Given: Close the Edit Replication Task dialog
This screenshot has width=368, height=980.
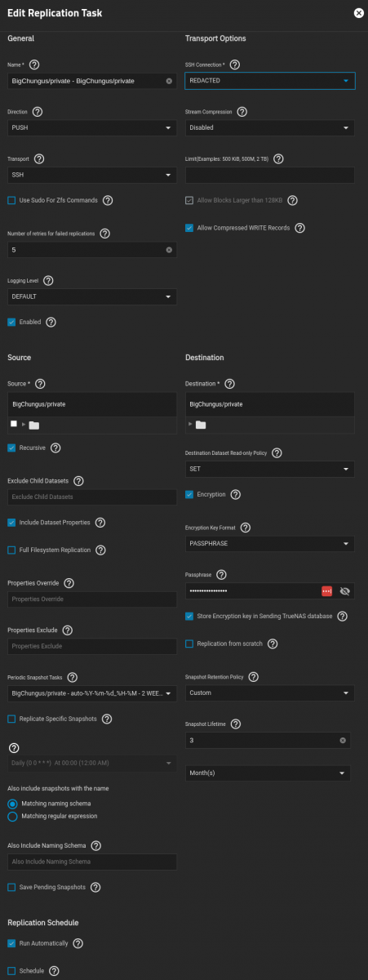Looking at the screenshot, I should point(358,12).
